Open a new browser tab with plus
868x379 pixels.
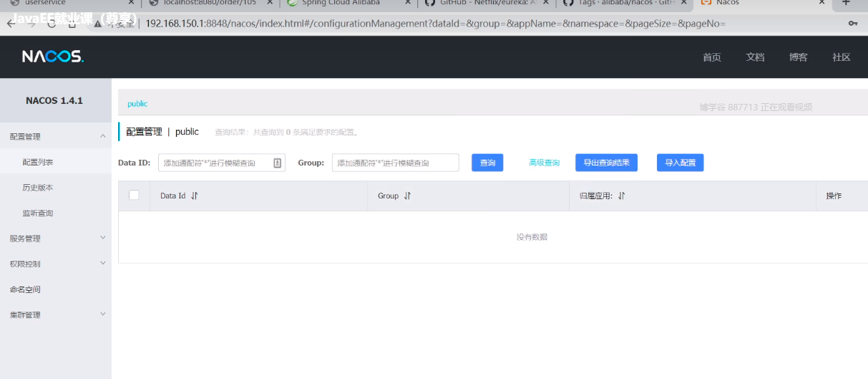click(x=846, y=3)
